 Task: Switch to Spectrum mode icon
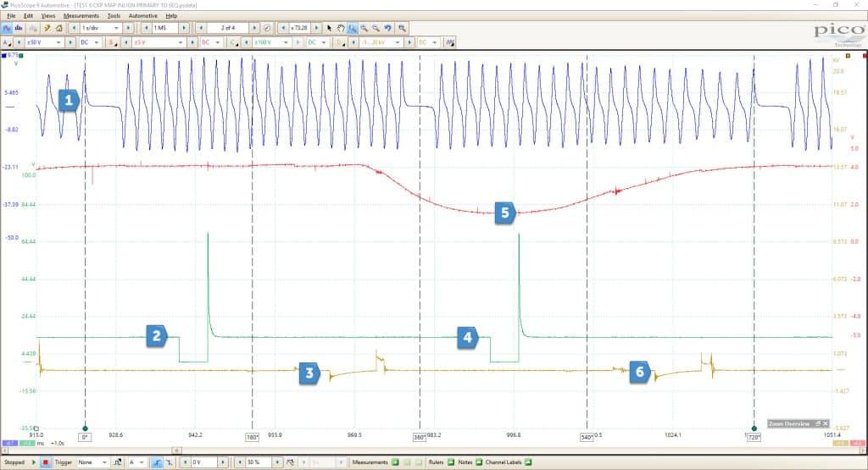point(19,28)
